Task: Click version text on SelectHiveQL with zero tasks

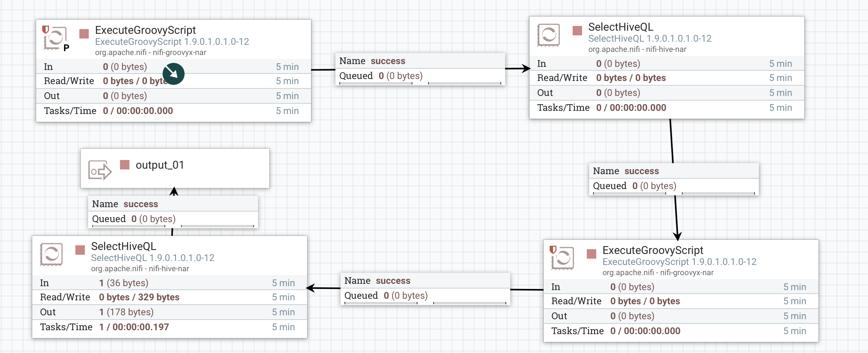Action: coord(650,39)
